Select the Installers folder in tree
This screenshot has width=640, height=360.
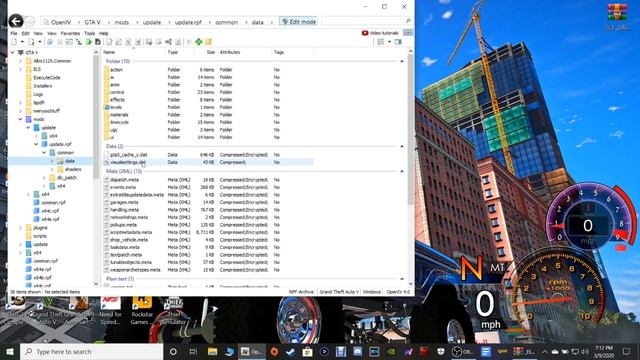tap(42, 86)
